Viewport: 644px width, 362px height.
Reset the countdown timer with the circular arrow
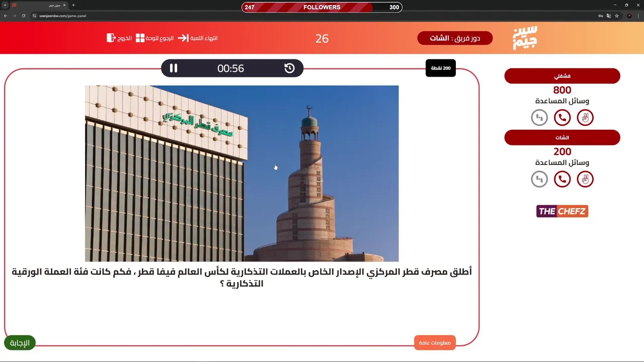coord(289,68)
